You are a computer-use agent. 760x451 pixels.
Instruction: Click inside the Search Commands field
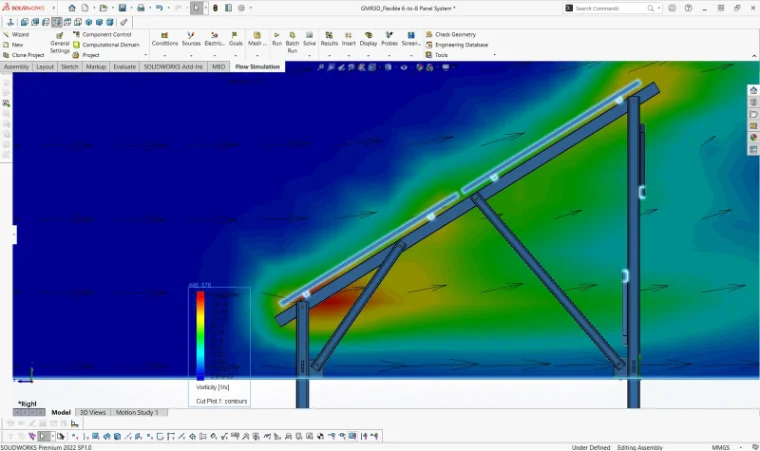610,8
